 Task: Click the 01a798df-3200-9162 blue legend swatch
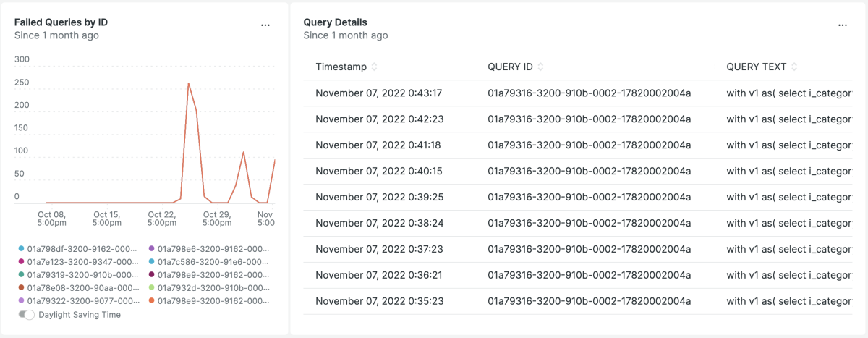[x=22, y=249]
